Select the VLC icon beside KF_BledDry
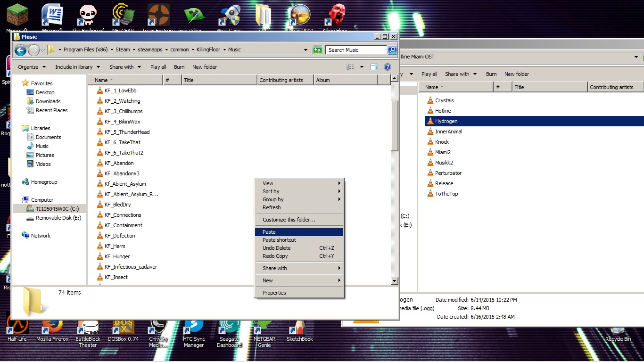Viewport: 644px width, 362px height. pos(99,205)
